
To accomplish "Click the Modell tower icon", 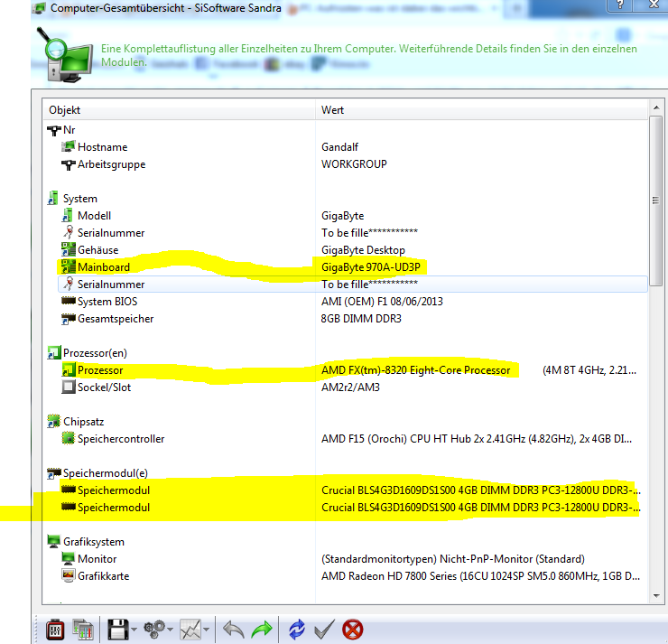I will (x=68, y=216).
